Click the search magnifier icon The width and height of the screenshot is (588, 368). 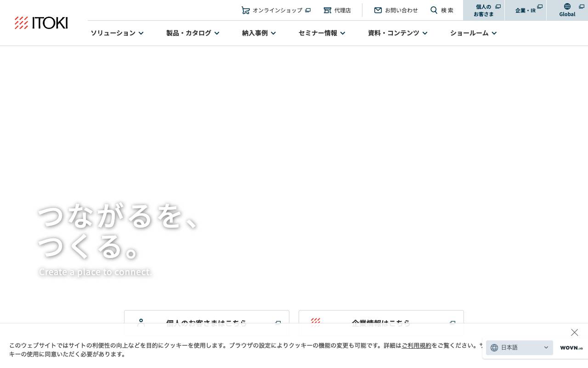[x=434, y=10]
